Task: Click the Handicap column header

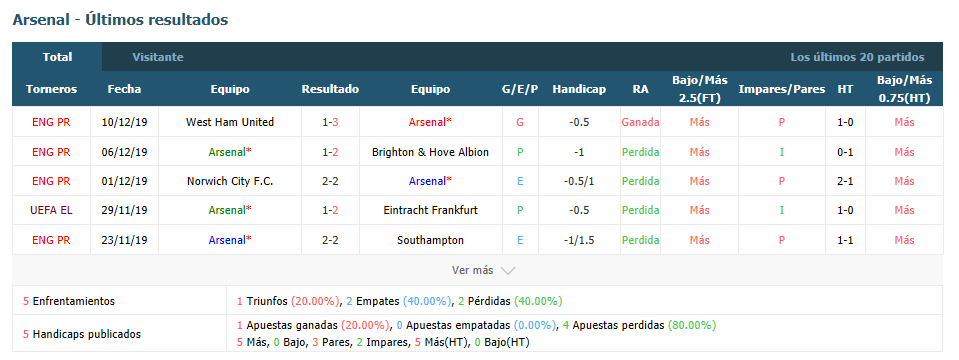Action: pyautogui.click(x=579, y=89)
